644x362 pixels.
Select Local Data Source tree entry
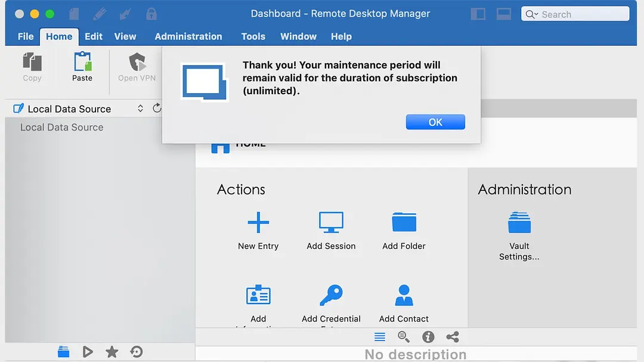[62, 128]
